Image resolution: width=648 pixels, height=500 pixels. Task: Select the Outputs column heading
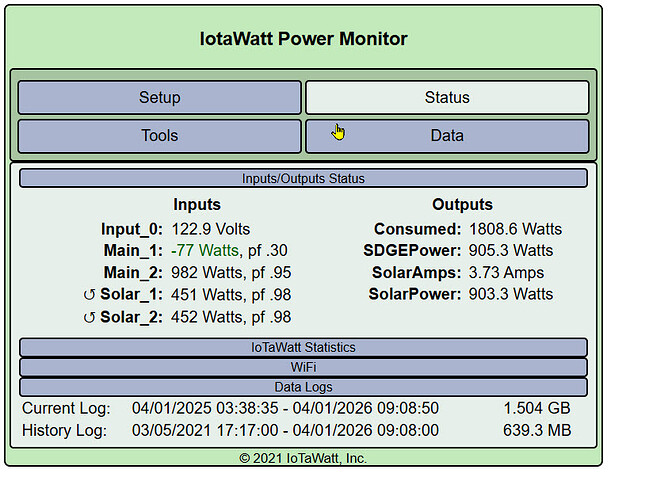(x=462, y=205)
